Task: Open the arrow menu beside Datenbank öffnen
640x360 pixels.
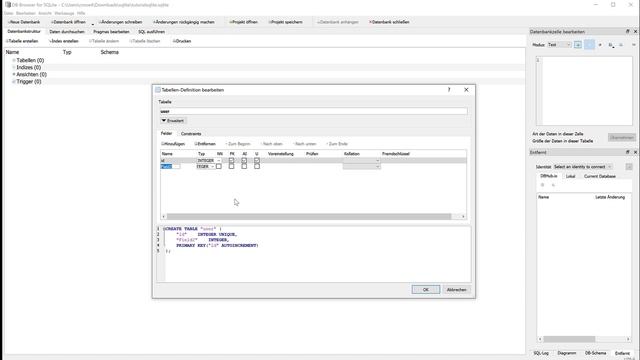Action: pos(93,23)
